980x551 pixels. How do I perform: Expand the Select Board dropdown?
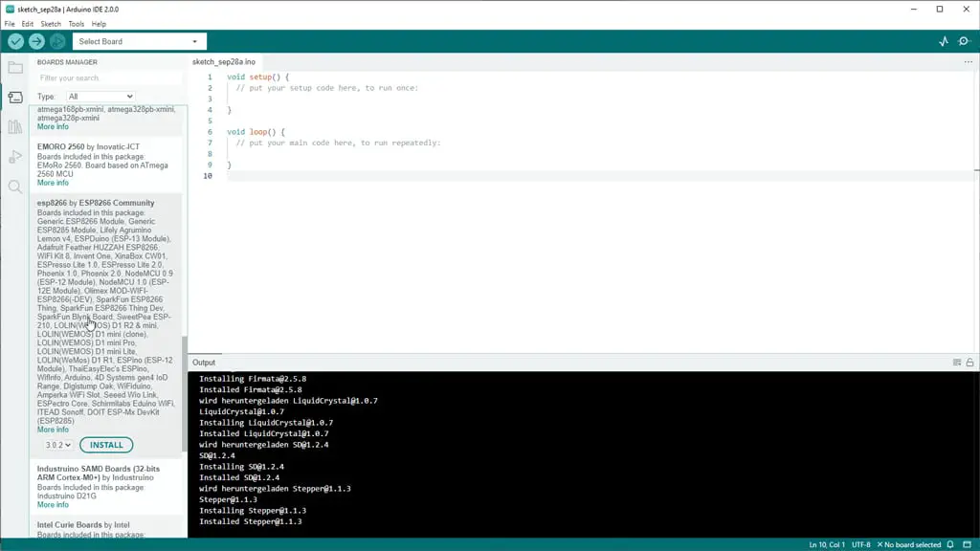pos(139,41)
